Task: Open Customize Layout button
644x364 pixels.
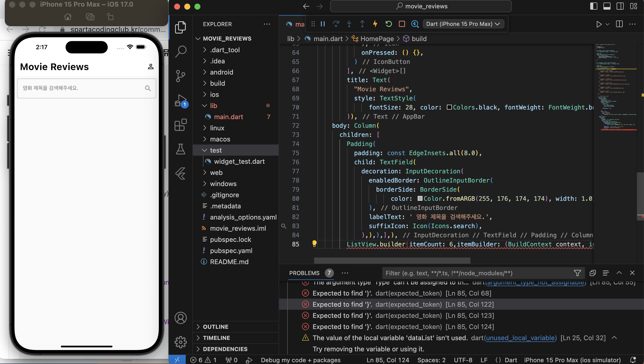Action: click(634, 6)
